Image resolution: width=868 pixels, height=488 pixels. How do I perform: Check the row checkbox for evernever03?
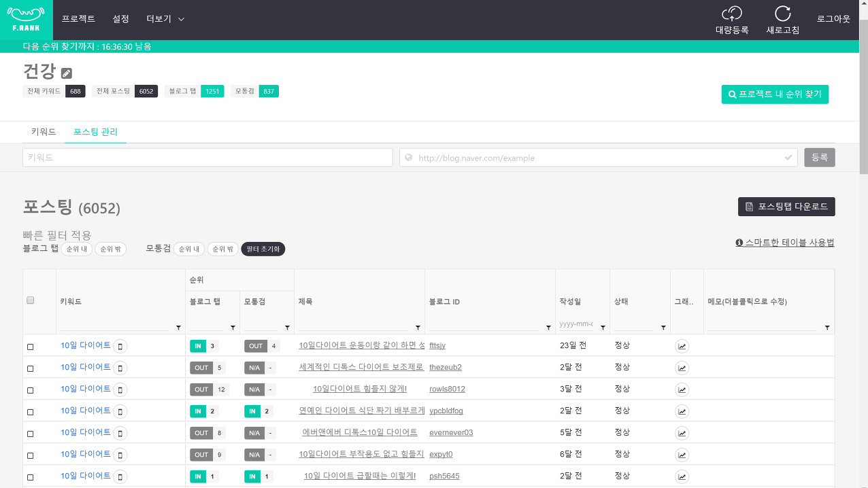pos(30,434)
